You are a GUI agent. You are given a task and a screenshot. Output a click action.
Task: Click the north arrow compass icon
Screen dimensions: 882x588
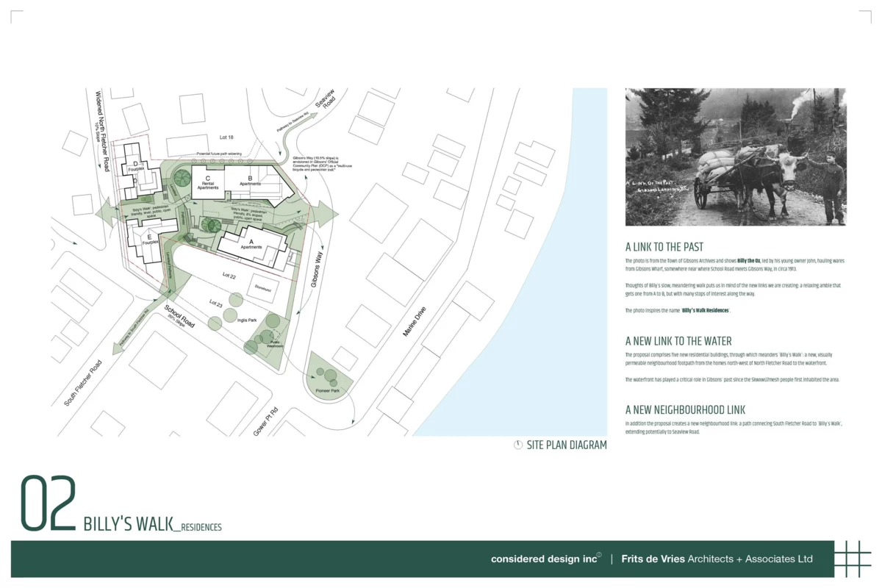(x=518, y=445)
